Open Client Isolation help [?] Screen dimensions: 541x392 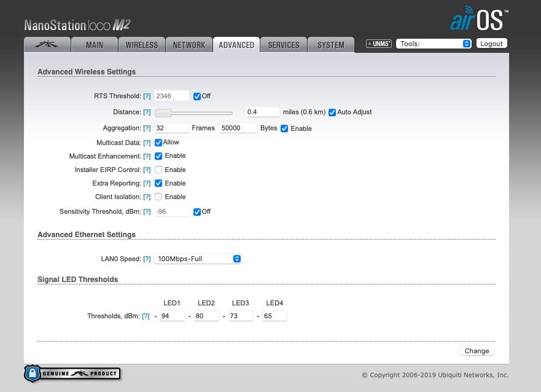tap(147, 197)
